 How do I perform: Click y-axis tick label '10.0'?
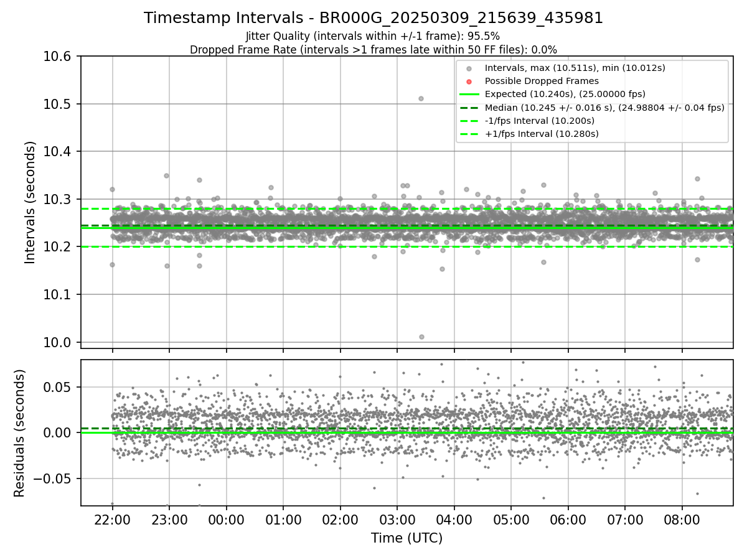tap(57, 342)
